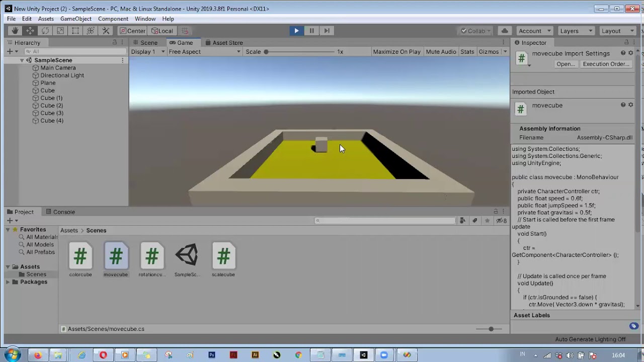Screen dimensions: 644x362
Task: Lock the Hierarchy panel
Action: tap(115, 43)
